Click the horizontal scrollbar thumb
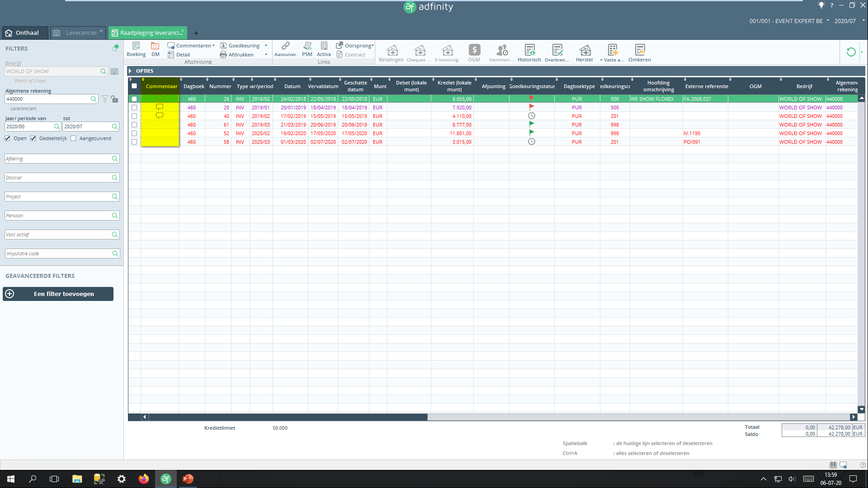This screenshot has height=488, width=868. (288, 417)
